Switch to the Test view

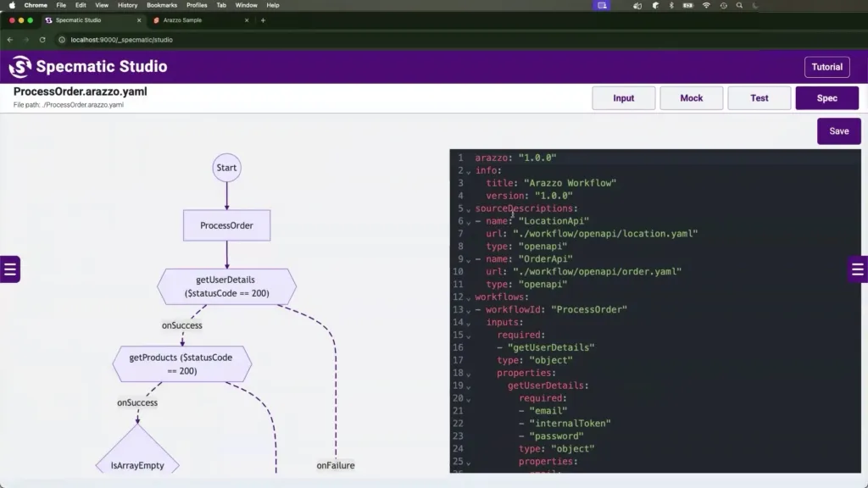coord(759,98)
